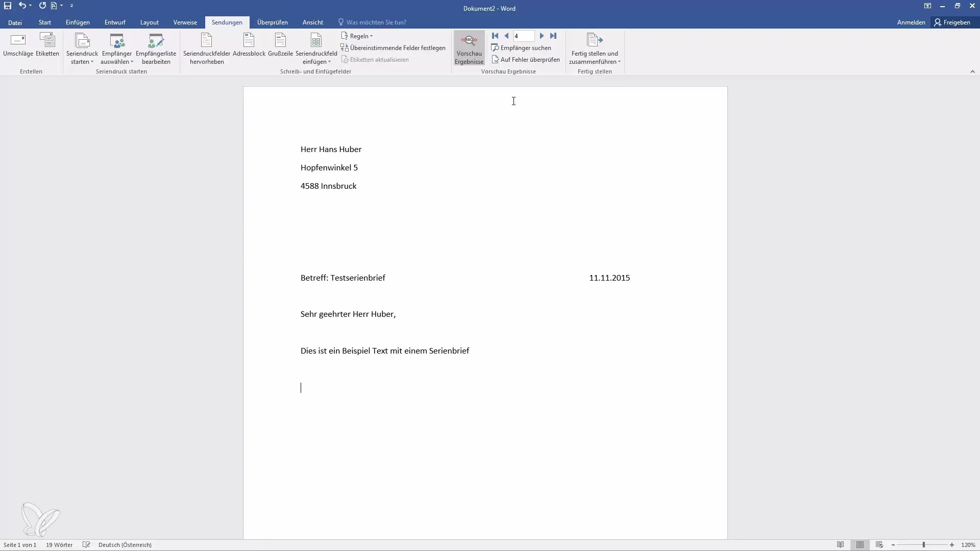
Task: Open Fertig stellen und zusammenführen menu
Action: [595, 49]
